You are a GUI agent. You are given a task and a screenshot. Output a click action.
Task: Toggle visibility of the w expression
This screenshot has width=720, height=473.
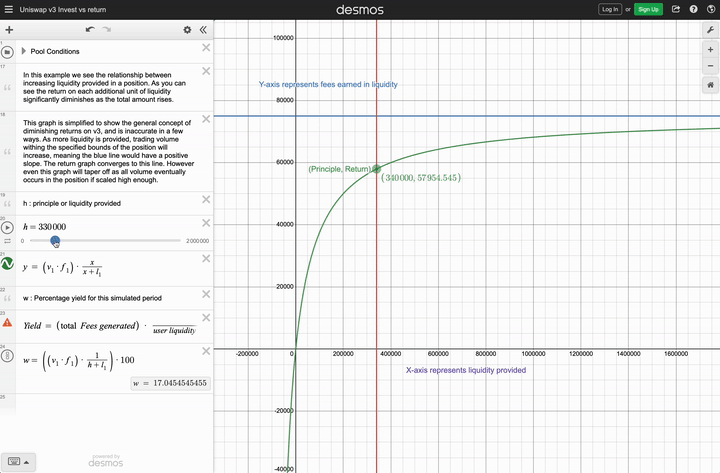[x=7, y=356]
